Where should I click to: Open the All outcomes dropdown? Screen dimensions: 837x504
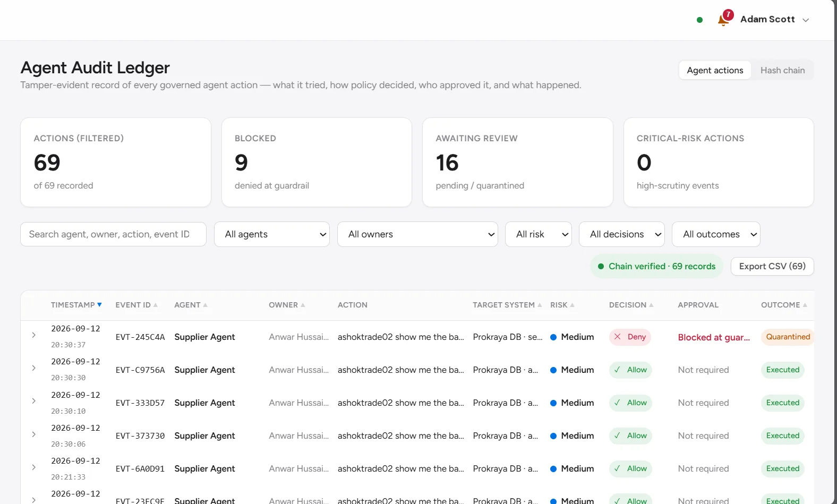pyautogui.click(x=716, y=234)
